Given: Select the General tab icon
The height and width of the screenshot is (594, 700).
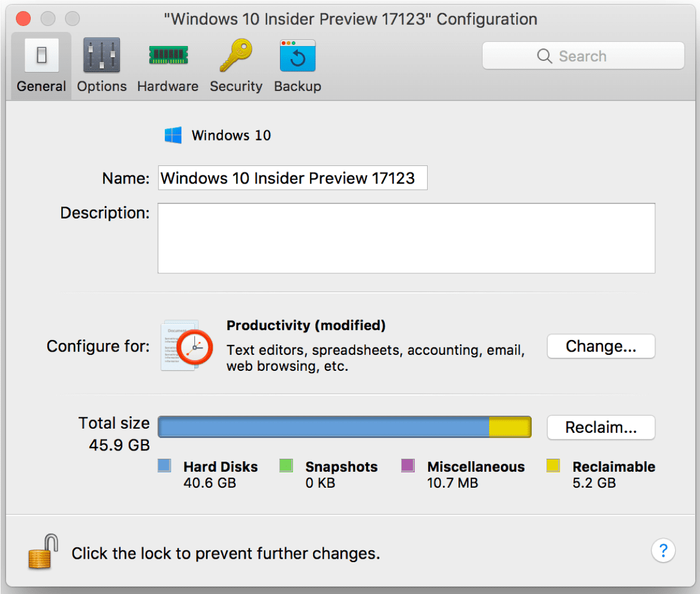Looking at the screenshot, I should (40, 56).
